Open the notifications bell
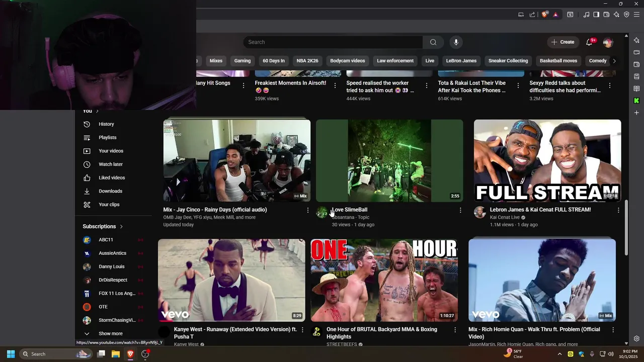Viewport: 644px width, 362px height. tap(589, 42)
